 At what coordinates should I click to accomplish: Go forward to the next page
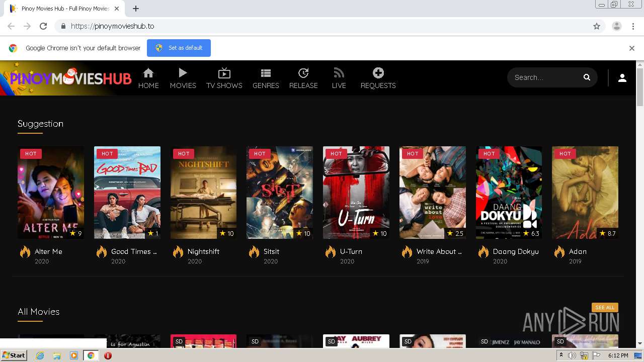27,26
